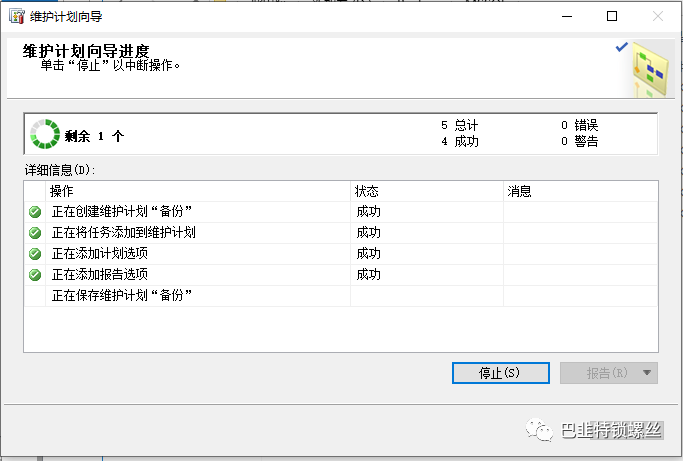683x461 pixels.
Task: Click success icon for 正在添加计划选项
Action: tap(35, 254)
